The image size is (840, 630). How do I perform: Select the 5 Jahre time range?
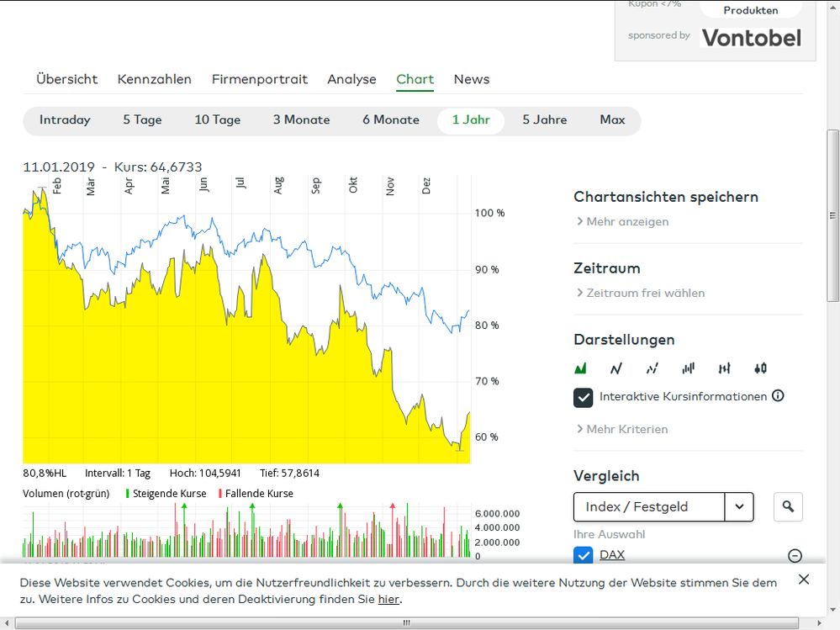tap(544, 119)
